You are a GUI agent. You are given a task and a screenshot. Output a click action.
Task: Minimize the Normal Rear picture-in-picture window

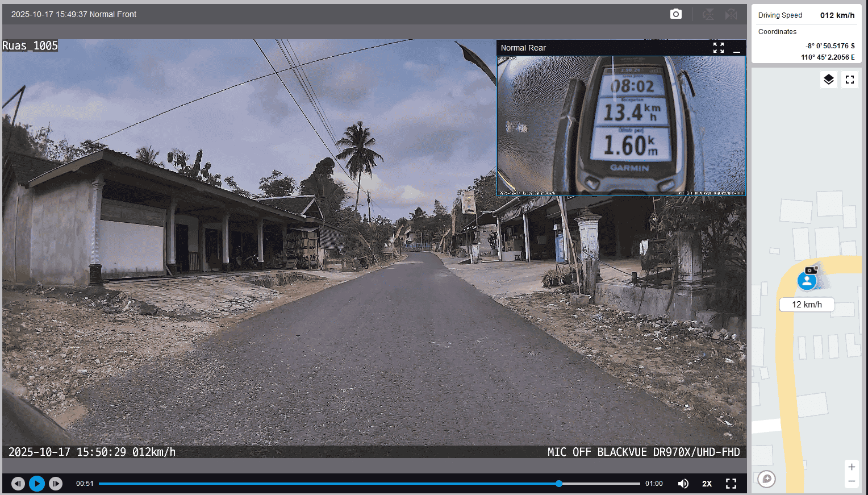737,48
